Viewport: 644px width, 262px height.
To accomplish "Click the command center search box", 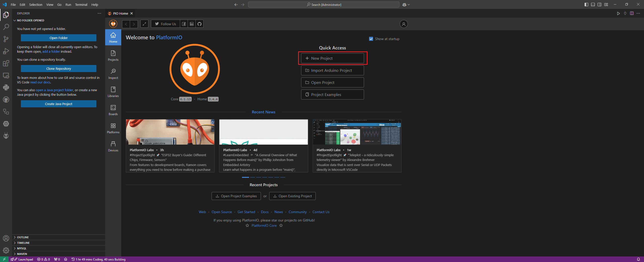I will (x=324, y=5).
